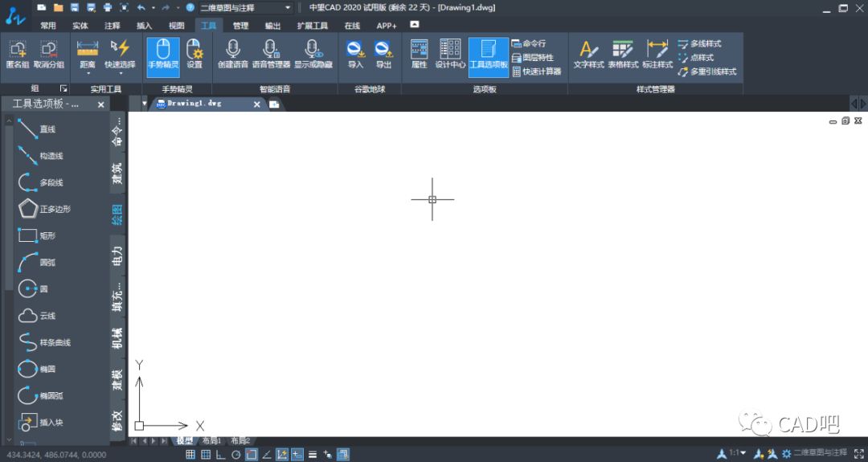
Task: Click the 多线样式 multiline style button
Action: click(x=700, y=43)
